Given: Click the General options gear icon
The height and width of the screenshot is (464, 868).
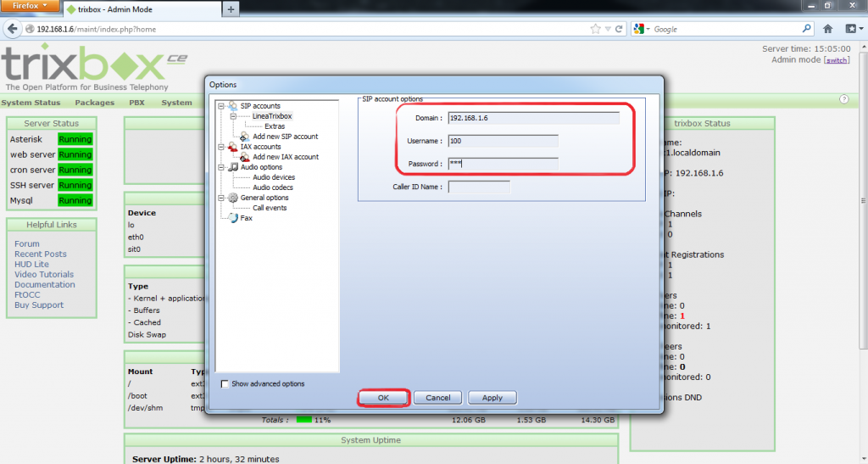Looking at the screenshot, I should coord(233,198).
